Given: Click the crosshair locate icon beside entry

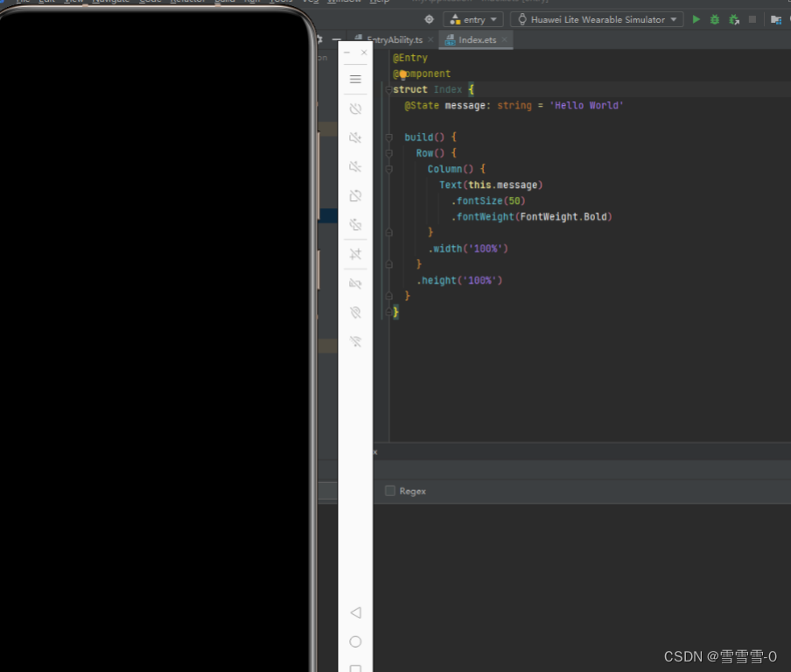Looking at the screenshot, I should coord(429,19).
